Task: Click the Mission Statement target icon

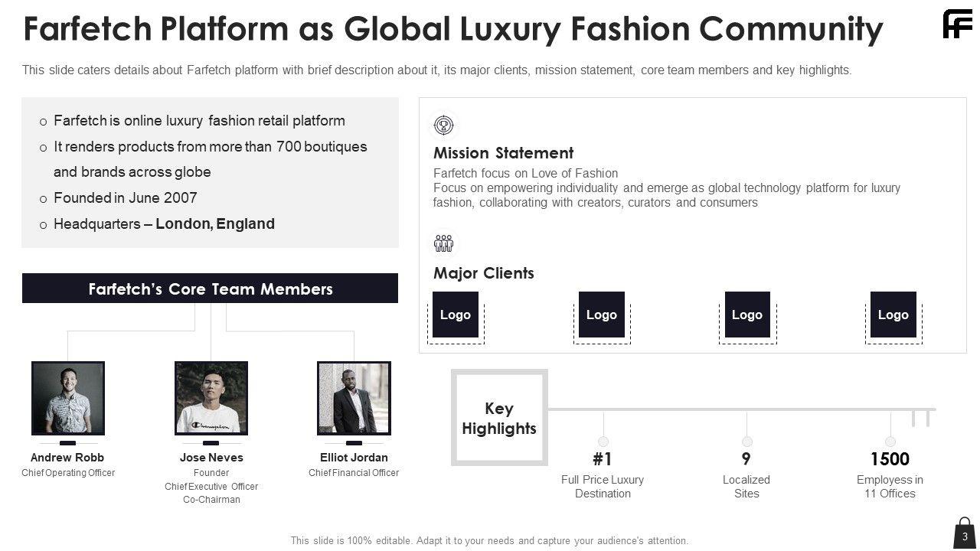Action: coord(443,125)
